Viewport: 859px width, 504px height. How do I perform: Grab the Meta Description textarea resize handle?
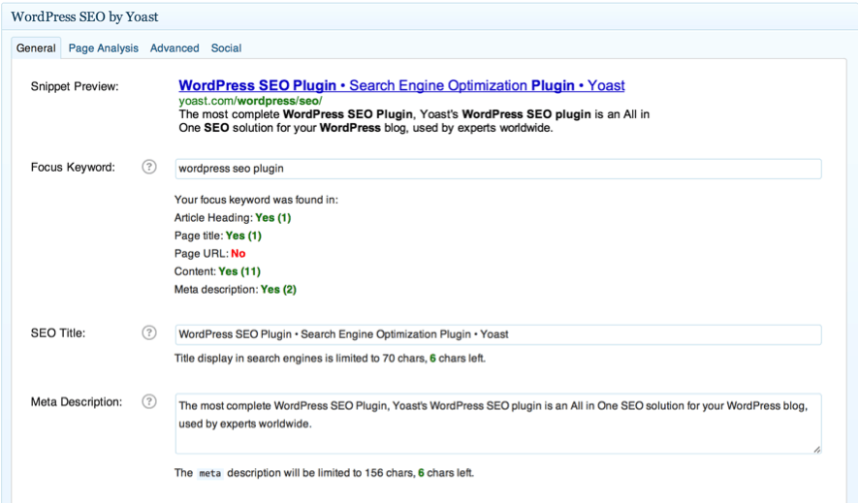tap(816, 449)
